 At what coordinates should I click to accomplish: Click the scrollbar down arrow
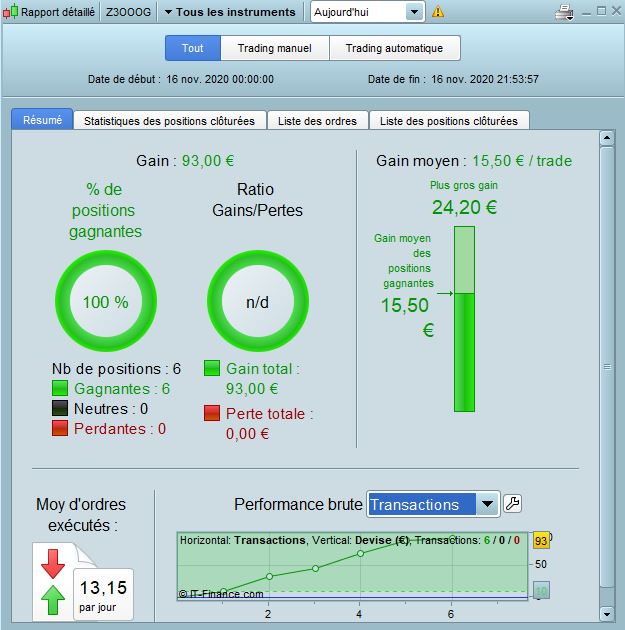607,614
